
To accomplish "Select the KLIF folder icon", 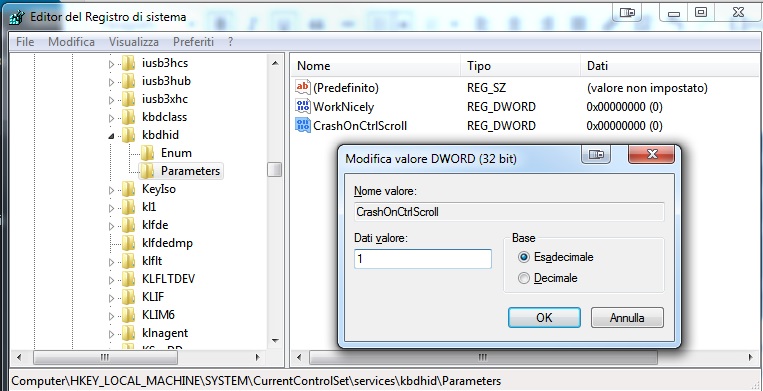I will (128, 297).
